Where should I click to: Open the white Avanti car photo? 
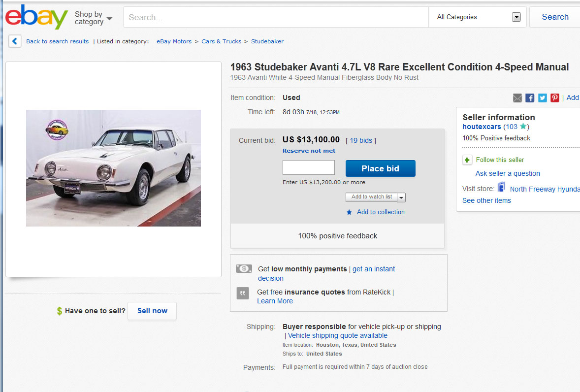[113, 168]
